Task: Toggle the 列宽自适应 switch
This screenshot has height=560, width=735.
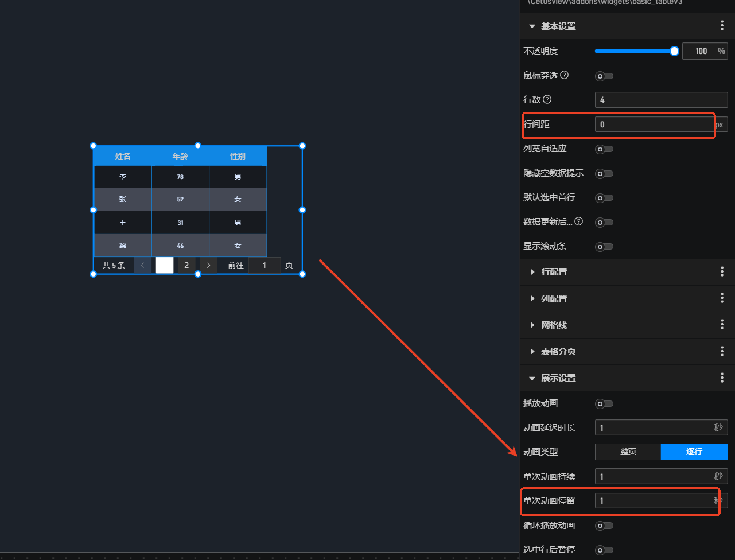Action: click(604, 149)
